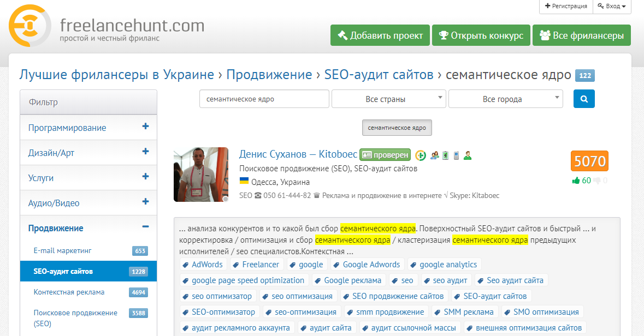This screenshot has height=336, width=644.
Task: Click the Добавить проект button
Action: [380, 35]
